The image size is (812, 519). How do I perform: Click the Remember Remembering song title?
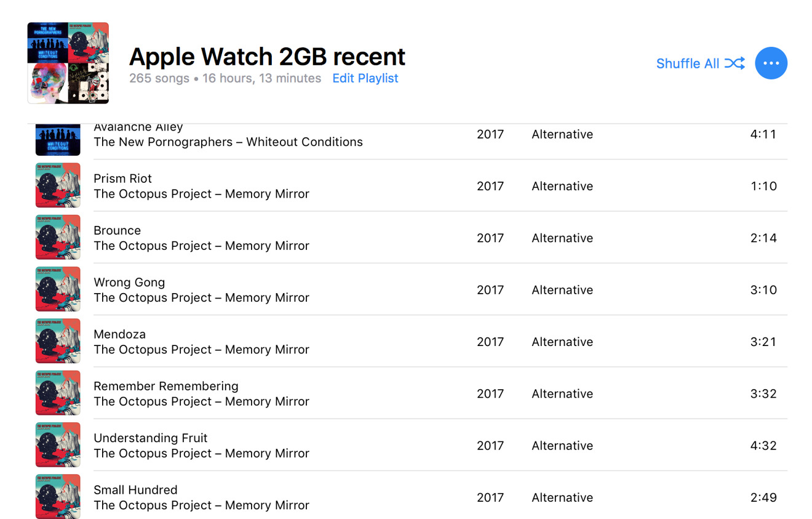click(166, 386)
